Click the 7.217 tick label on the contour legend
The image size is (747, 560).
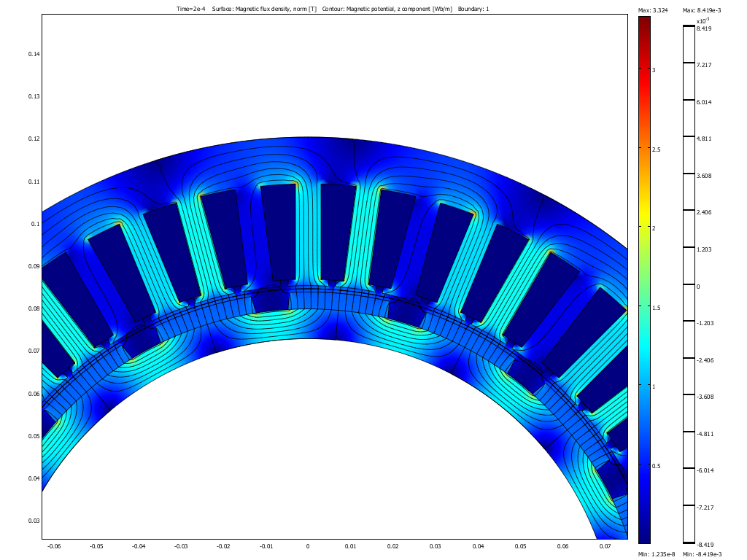click(x=704, y=65)
